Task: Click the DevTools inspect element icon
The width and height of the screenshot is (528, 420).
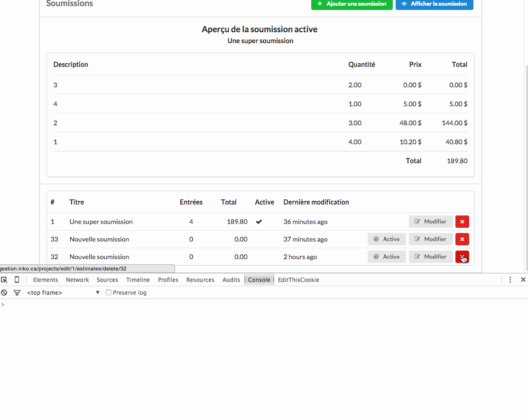Action: coord(4,280)
